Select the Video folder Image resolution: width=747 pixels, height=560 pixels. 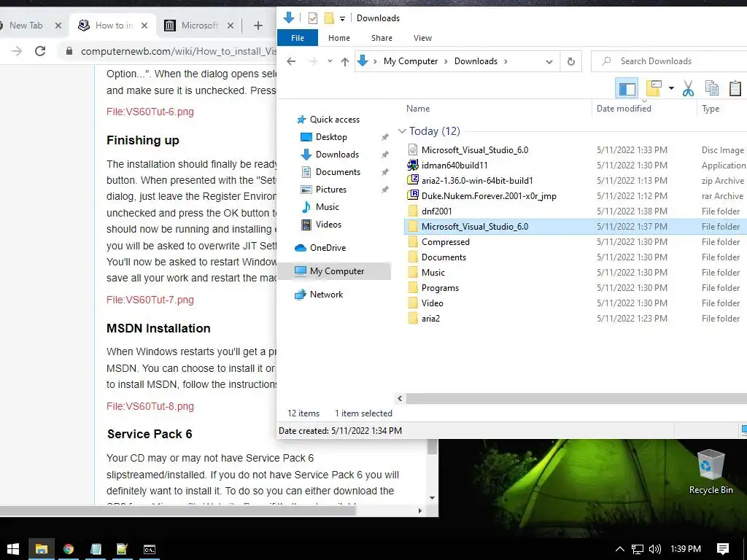[x=432, y=303]
